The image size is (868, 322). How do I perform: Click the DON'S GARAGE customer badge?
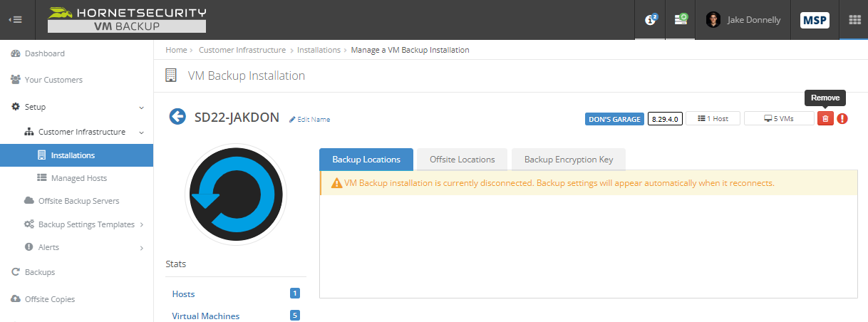614,119
